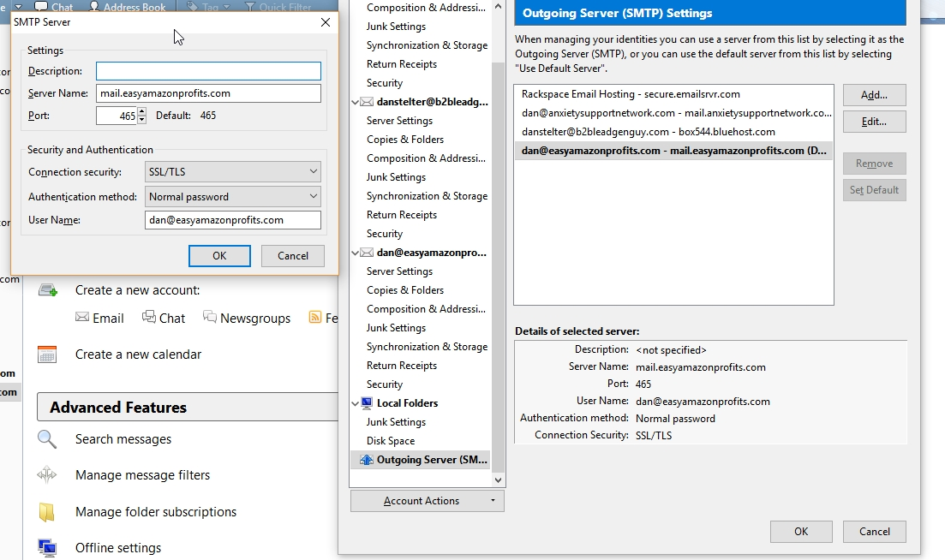The height and width of the screenshot is (560, 945).
Task: Click the Newsgroups icon
Action: coord(210,318)
